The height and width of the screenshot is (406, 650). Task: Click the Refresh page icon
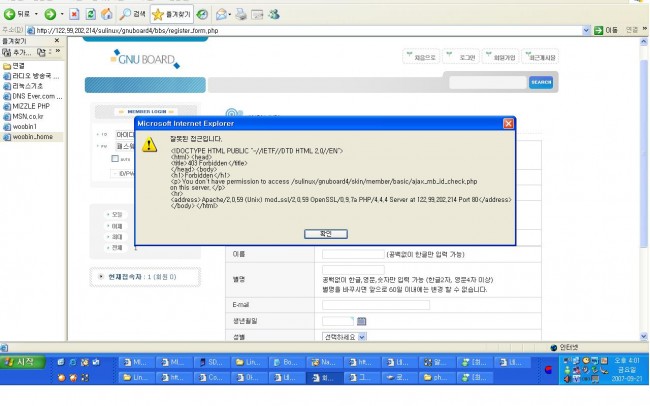pyautogui.click(x=92, y=15)
